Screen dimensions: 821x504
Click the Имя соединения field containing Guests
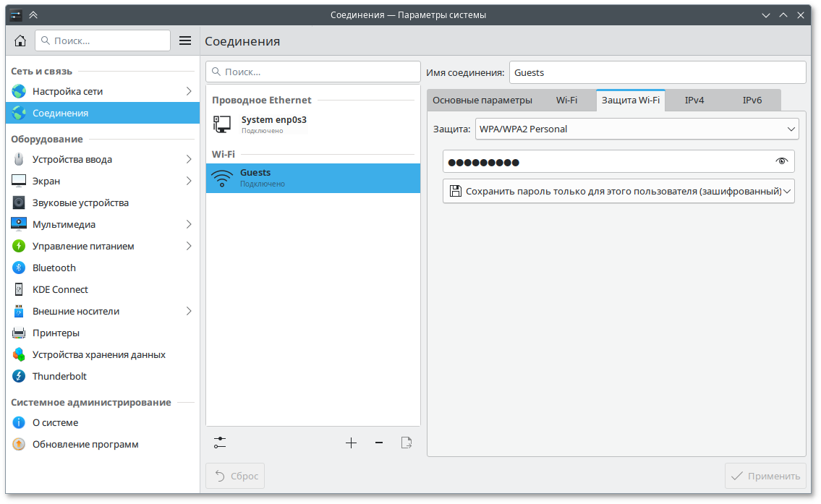657,72
